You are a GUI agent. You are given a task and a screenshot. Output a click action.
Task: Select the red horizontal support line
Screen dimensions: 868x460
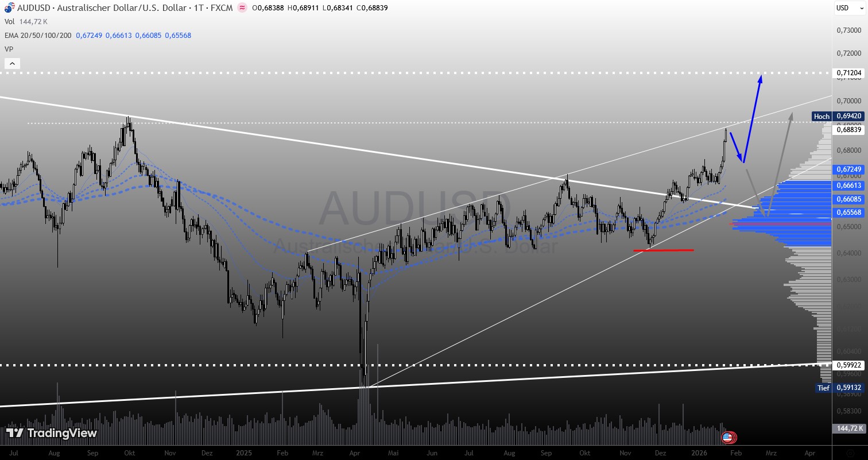pyautogui.click(x=663, y=250)
